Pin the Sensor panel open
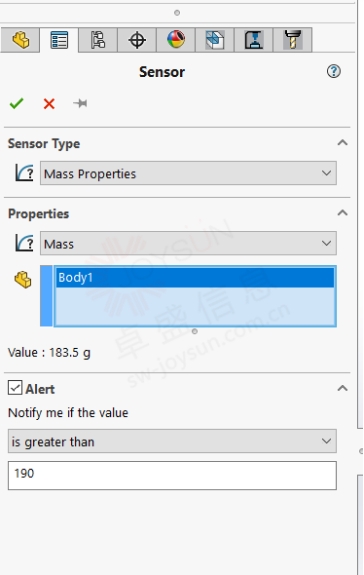364x575 pixels. pos(80,103)
